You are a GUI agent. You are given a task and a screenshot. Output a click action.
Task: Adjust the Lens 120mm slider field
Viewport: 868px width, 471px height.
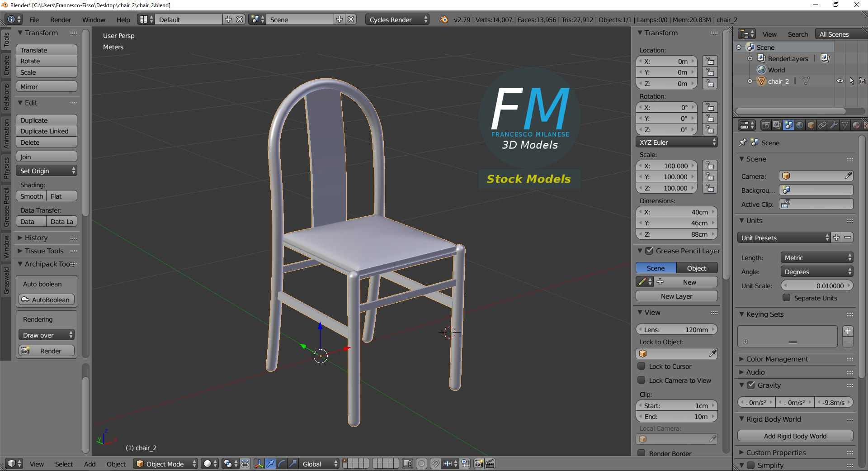[677, 329]
